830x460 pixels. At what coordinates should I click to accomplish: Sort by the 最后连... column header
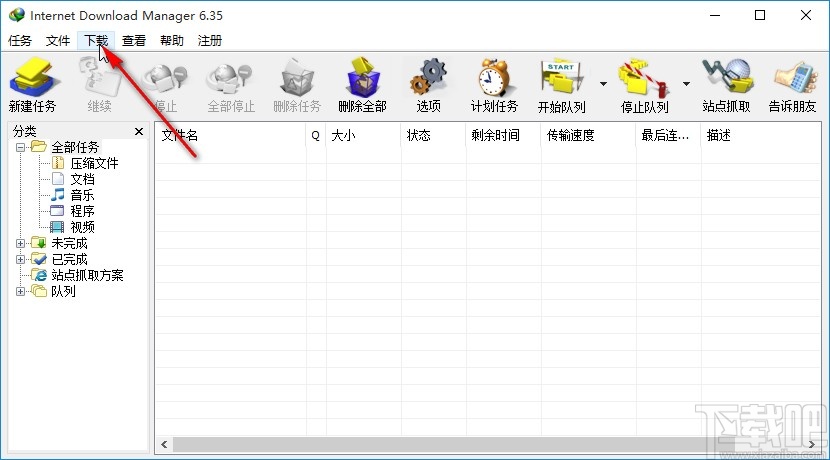pyautogui.click(x=668, y=136)
